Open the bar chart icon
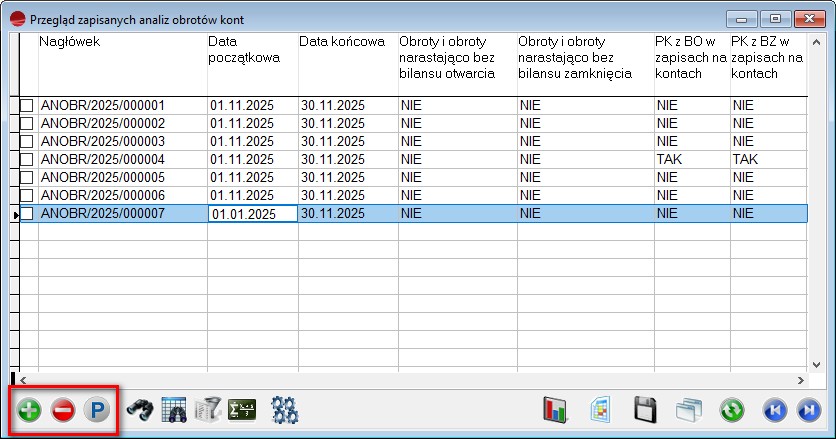This screenshot has height=439, width=836. click(555, 410)
